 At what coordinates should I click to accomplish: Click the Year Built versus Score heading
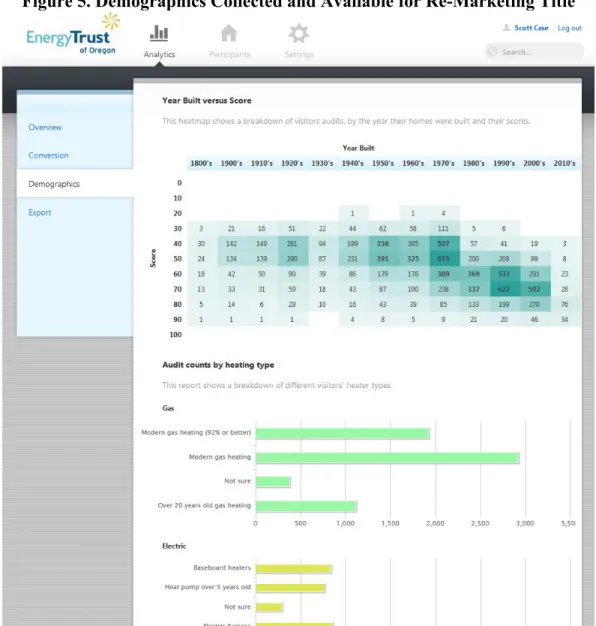click(207, 101)
